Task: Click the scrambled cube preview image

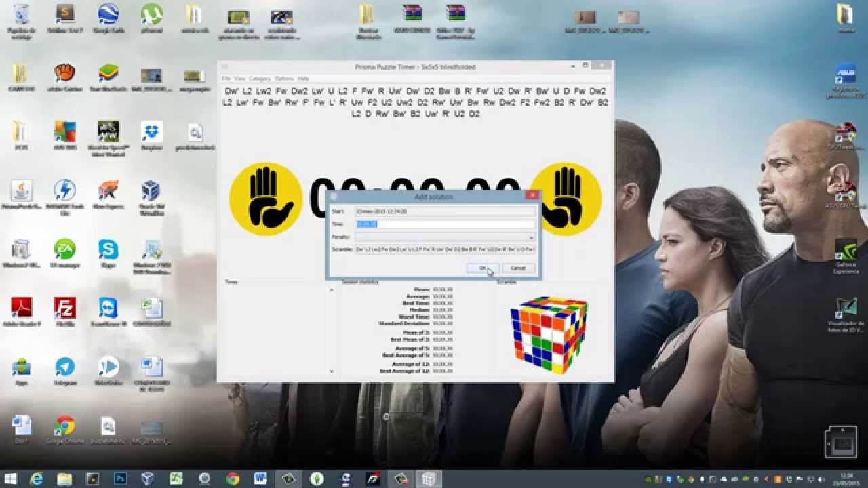Action: coord(549,335)
